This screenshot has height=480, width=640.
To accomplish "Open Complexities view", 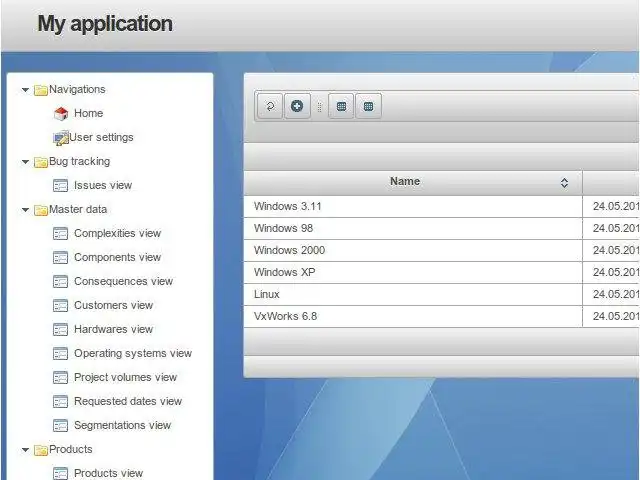I will click(x=118, y=233).
